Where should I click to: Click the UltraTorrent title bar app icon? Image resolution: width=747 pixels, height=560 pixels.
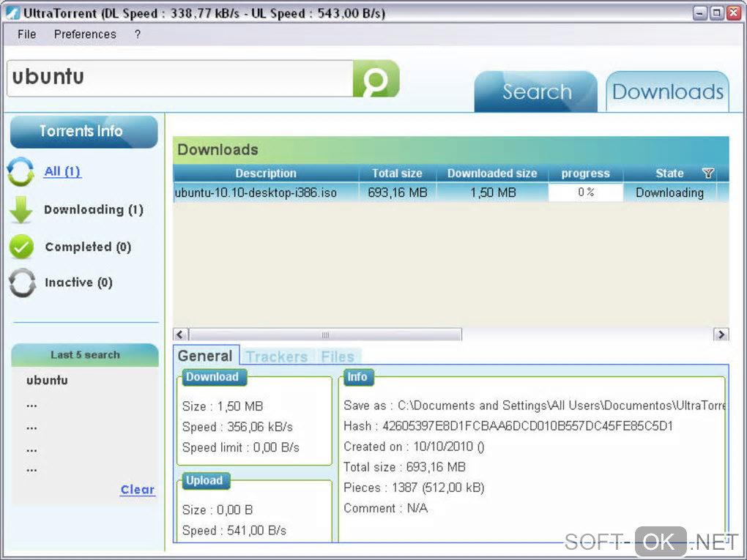click(x=12, y=13)
